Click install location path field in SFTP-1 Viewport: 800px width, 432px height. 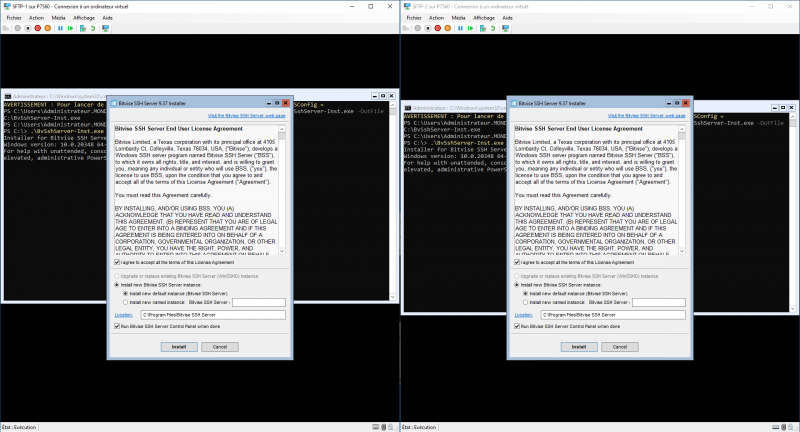click(213, 315)
